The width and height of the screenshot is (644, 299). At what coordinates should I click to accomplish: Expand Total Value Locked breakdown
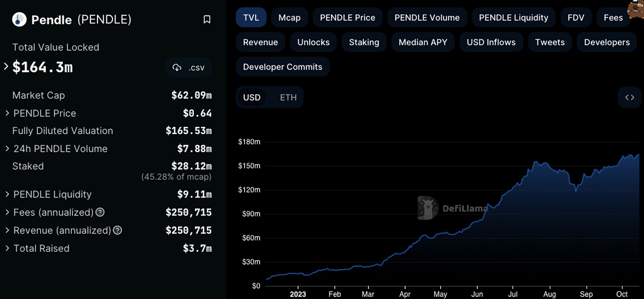[x=6, y=67]
